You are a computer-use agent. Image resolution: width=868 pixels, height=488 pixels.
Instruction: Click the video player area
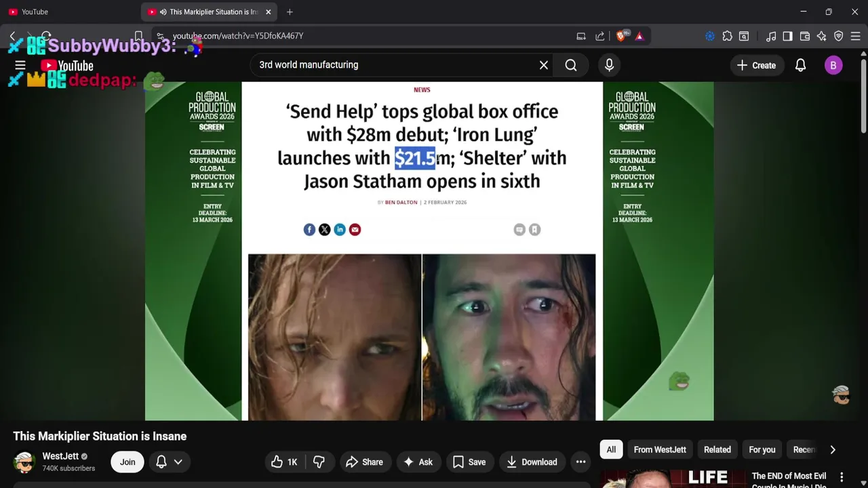pos(429,251)
